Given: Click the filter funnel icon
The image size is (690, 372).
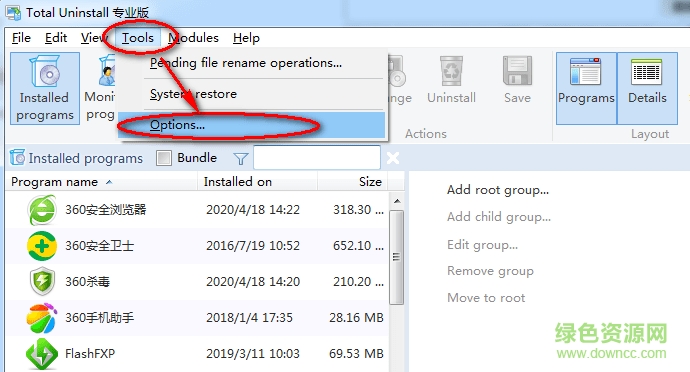Looking at the screenshot, I should pyautogui.click(x=241, y=158).
